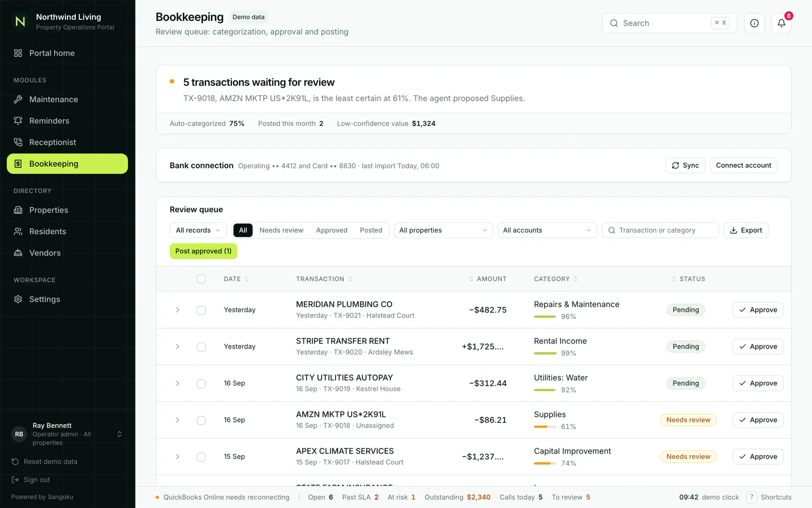Select the Posted filter tab

(371, 230)
